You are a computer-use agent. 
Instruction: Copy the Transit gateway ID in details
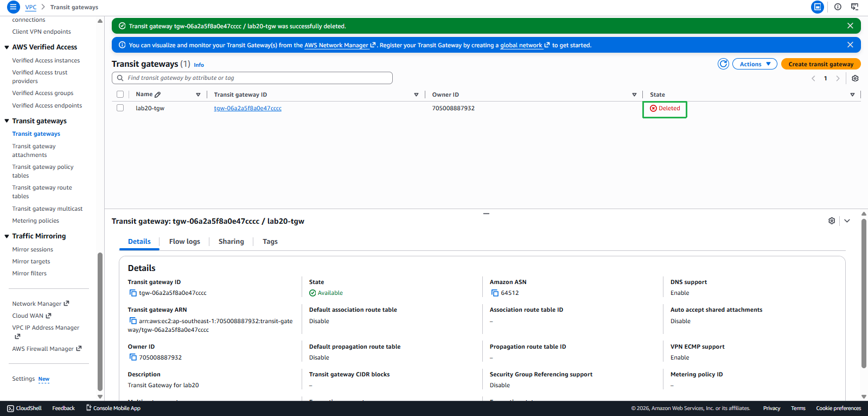click(x=133, y=293)
